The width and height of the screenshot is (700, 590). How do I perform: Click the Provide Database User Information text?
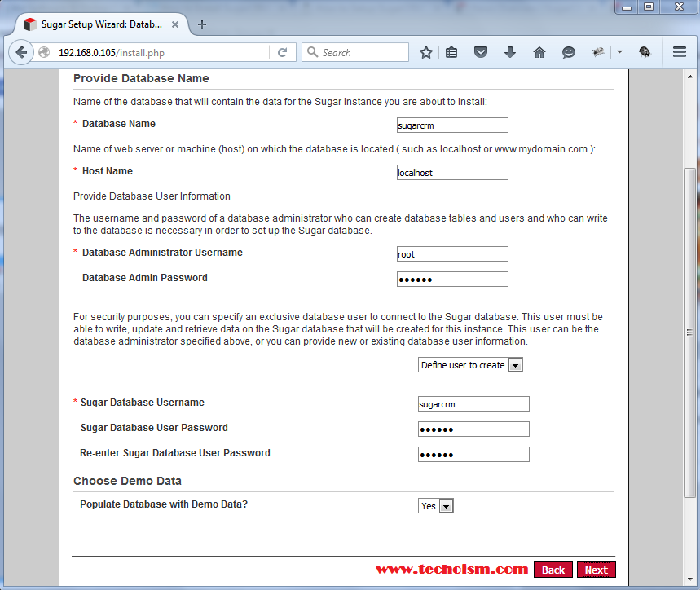pyautogui.click(x=152, y=196)
